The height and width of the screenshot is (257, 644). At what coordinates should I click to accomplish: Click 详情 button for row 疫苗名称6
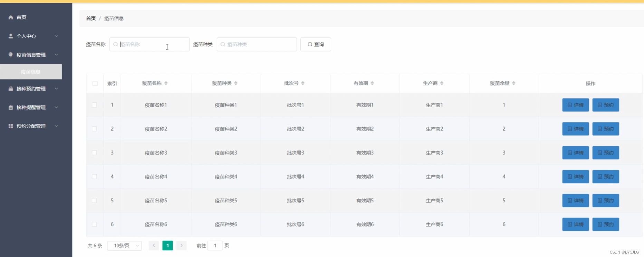(x=576, y=224)
